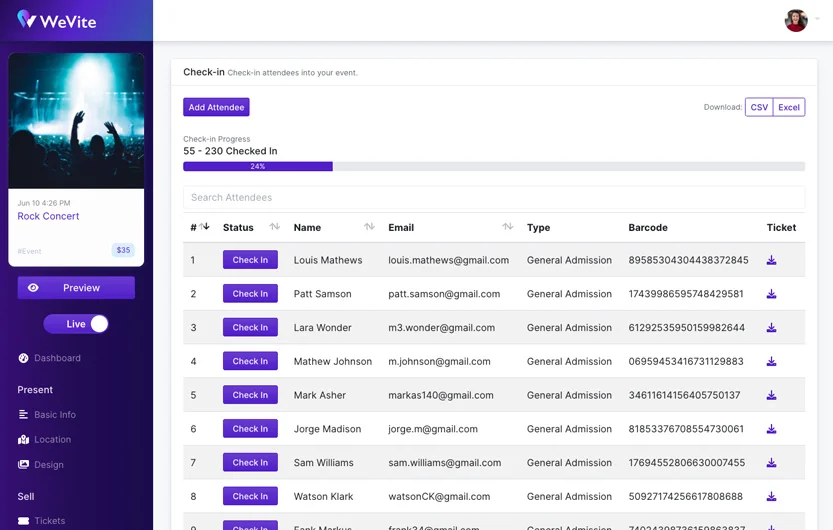Sort attendees by number column
The width and height of the screenshot is (833, 530).
click(x=204, y=227)
